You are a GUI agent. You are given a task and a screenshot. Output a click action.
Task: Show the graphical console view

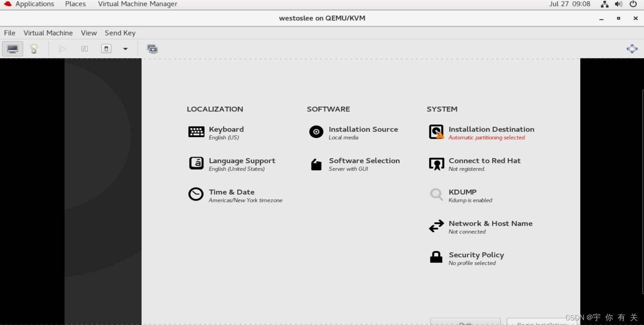[12, 49]
